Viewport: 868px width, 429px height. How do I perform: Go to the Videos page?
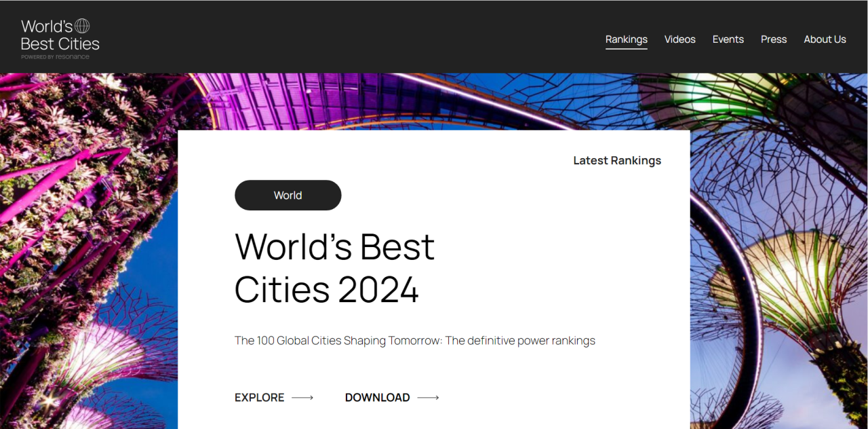pyautogui.click(x=680, y=39)
